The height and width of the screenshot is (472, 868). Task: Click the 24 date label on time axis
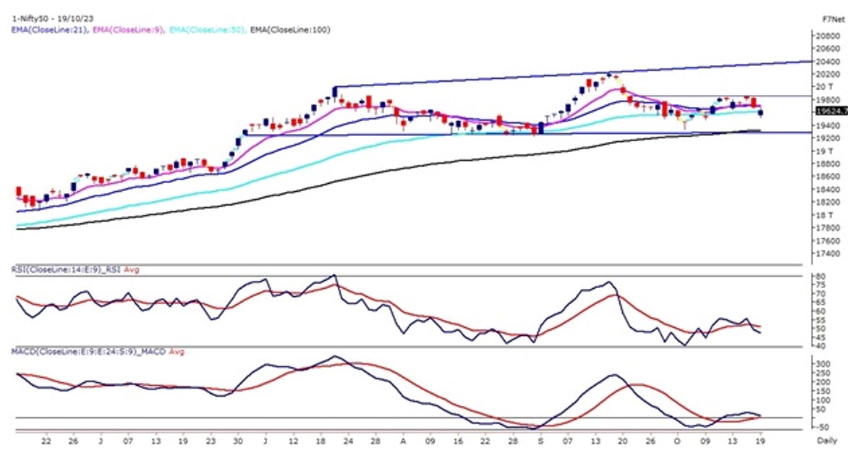(347, 440)
